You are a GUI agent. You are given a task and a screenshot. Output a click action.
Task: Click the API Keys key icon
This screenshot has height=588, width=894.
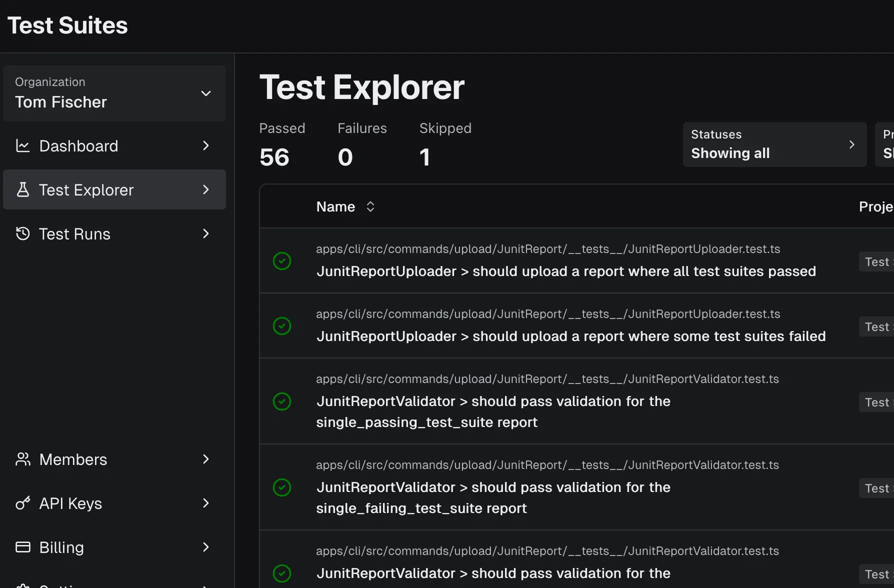point(22,503)
